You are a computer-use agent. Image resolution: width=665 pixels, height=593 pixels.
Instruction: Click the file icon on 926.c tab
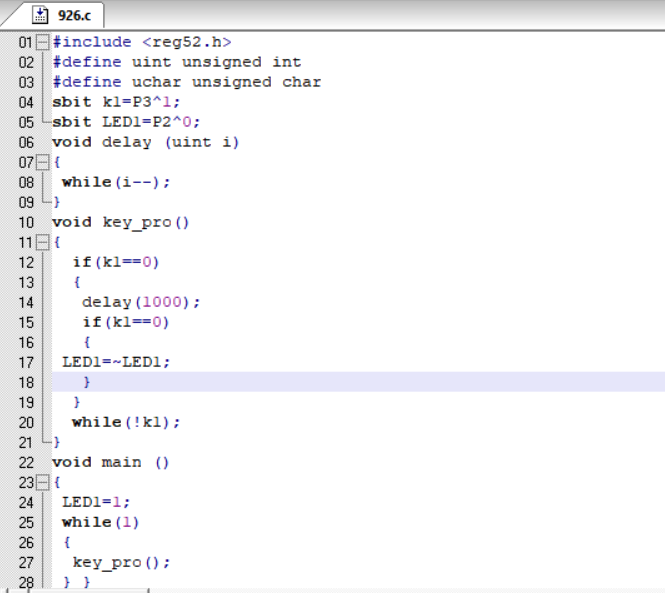coord(40,15)
